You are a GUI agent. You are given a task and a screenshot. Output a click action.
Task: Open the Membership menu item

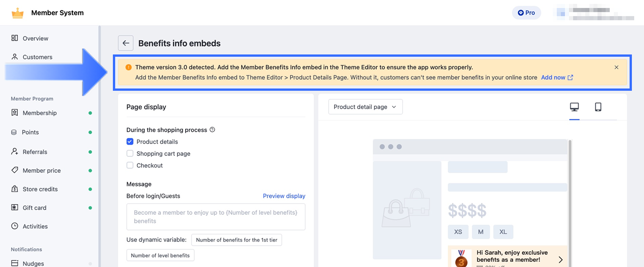(x=40, y=113)
